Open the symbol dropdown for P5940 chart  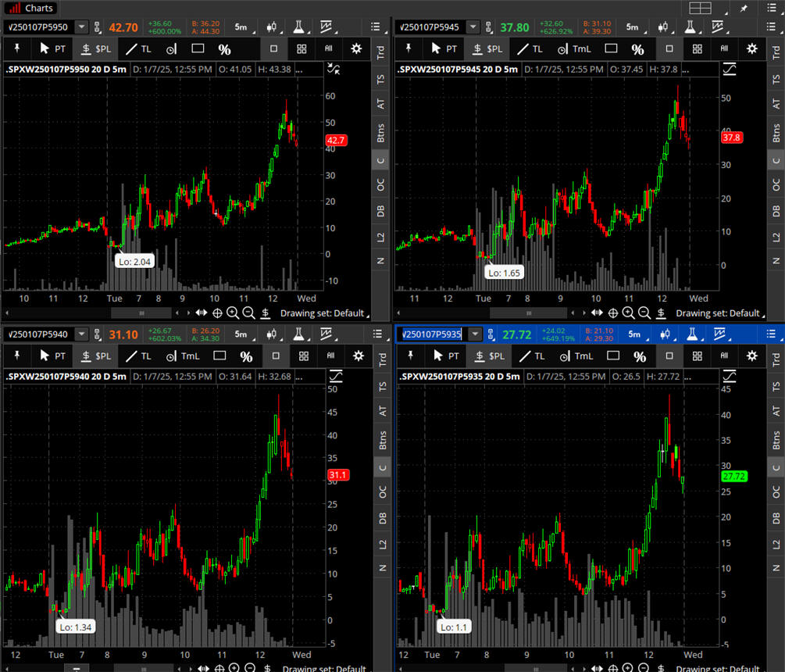tap(81, 334)
